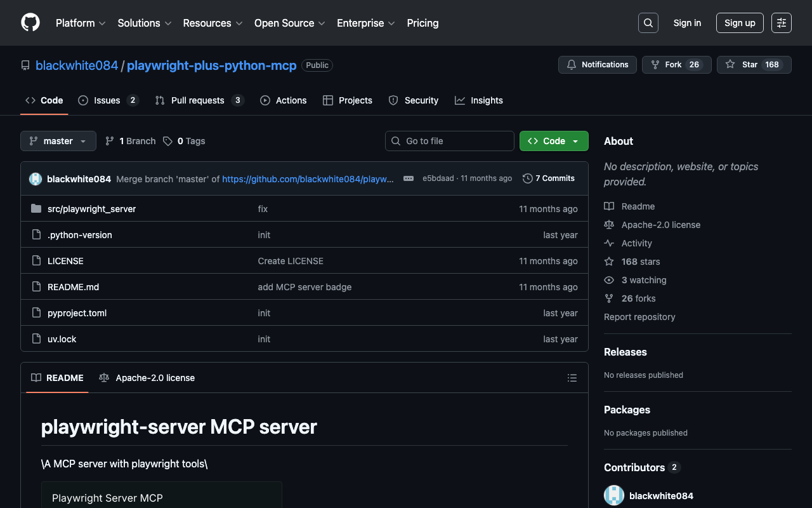Expand the Platform navigation menu
This screenshot has height=508, width=812.
tap(81, 23)
